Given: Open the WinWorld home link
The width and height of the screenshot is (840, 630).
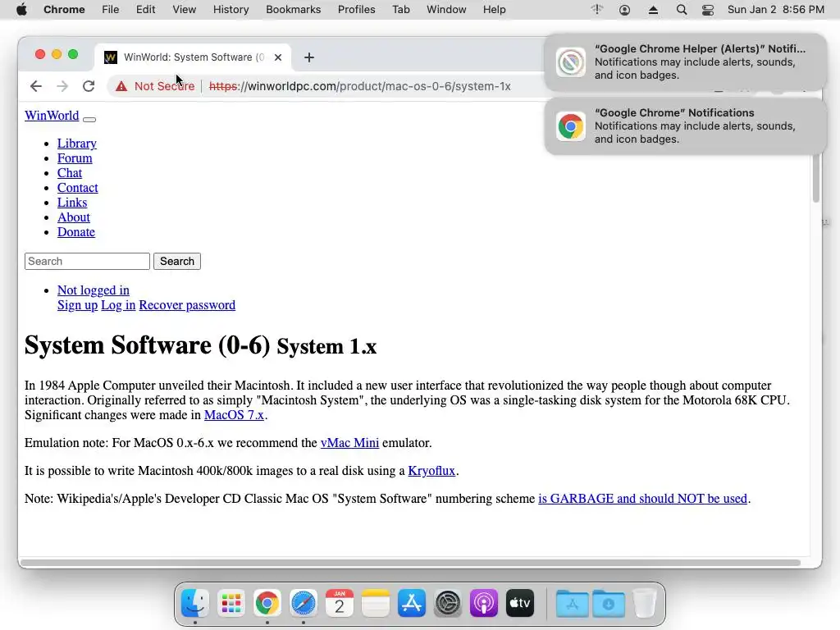Looking at the screenshot, I should (52, 116).
